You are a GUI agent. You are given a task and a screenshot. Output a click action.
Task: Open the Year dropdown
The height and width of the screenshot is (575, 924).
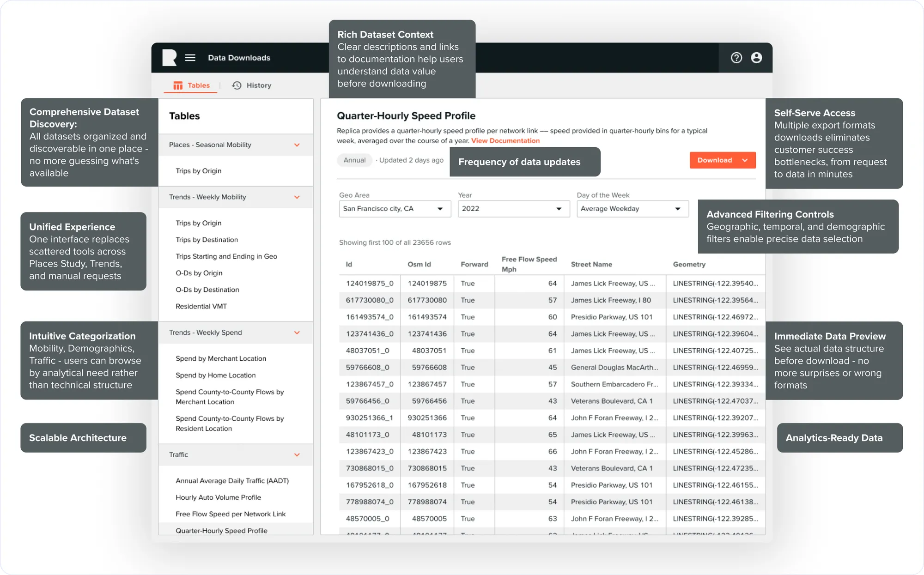pyautogui.click(x=513, y=209)
